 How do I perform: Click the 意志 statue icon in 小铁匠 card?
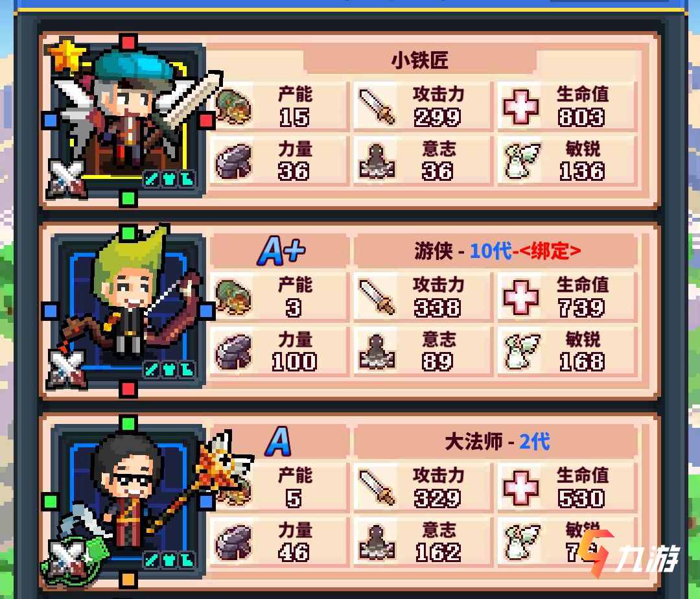click(377, 161)
